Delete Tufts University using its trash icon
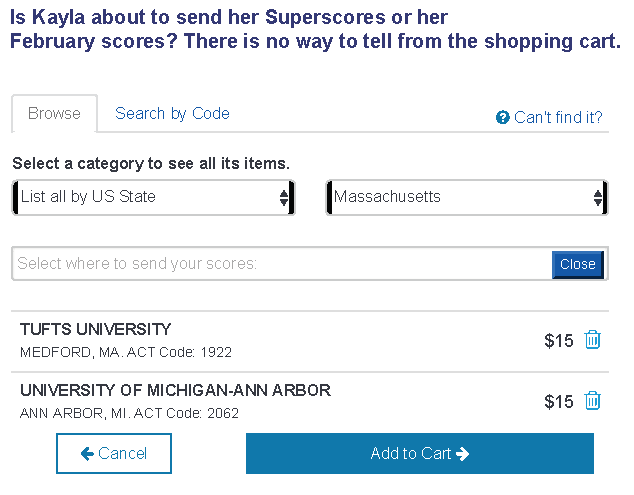Screen dimensions: 634x495 coord(592,339)
